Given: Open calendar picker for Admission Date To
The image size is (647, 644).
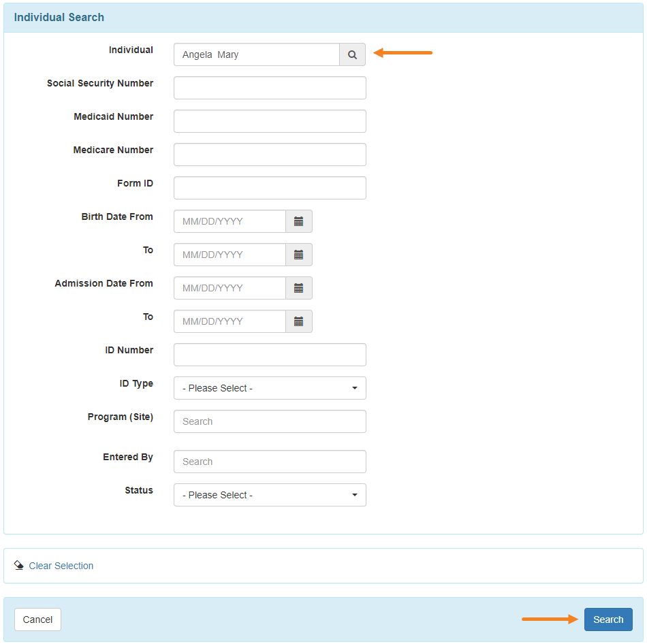Looking at the screenshot, I should click(x=298, y=321).
